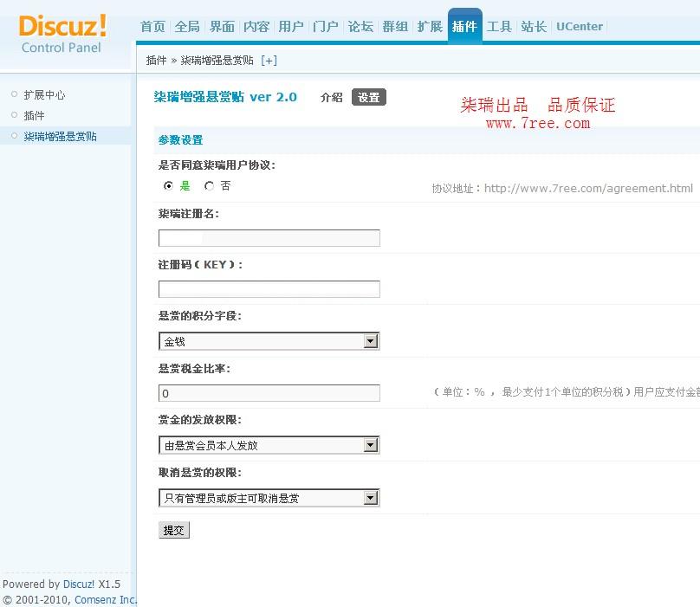This screenshot has width=700, height=607.
Task: Select the active 插件 top tab
Action: (464, 26)
